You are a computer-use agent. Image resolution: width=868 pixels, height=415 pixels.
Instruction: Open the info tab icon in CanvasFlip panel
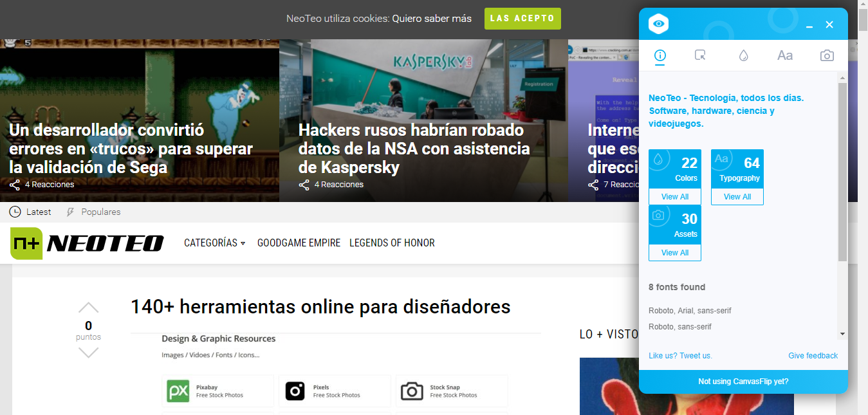[x=660, y=55]
